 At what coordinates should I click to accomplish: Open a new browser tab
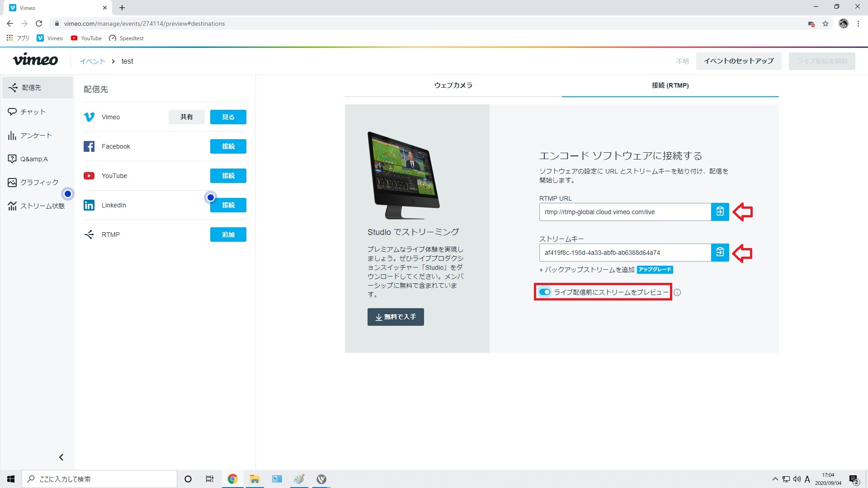[122, 8]
